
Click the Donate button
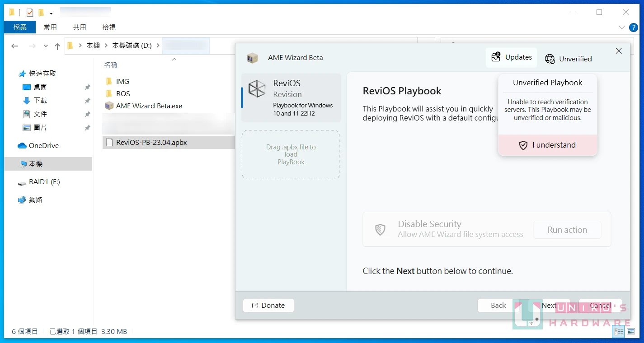tap(268, 306)
